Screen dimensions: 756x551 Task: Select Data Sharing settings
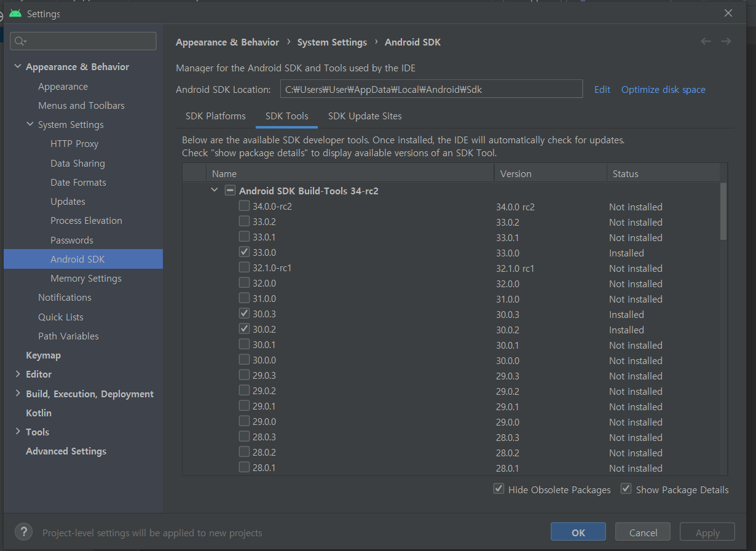tap(77, 163)
